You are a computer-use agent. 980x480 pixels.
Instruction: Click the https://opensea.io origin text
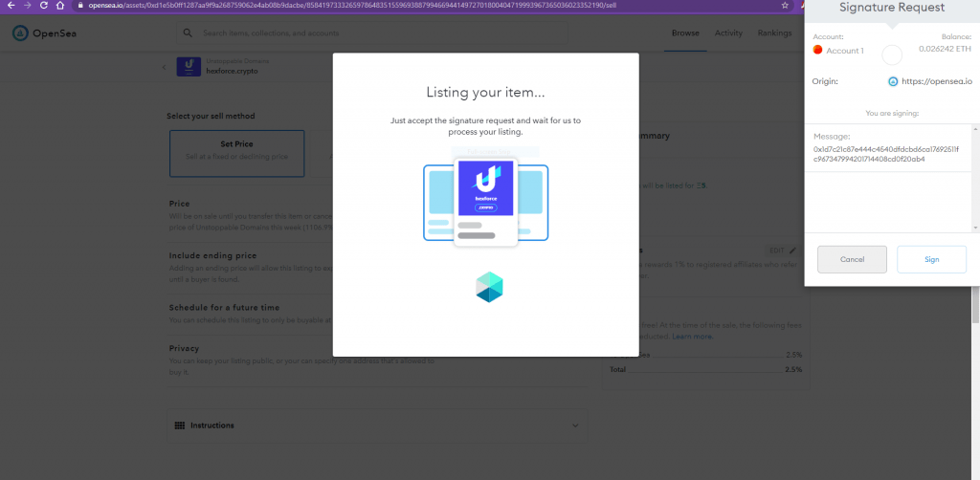pos(937,81)
